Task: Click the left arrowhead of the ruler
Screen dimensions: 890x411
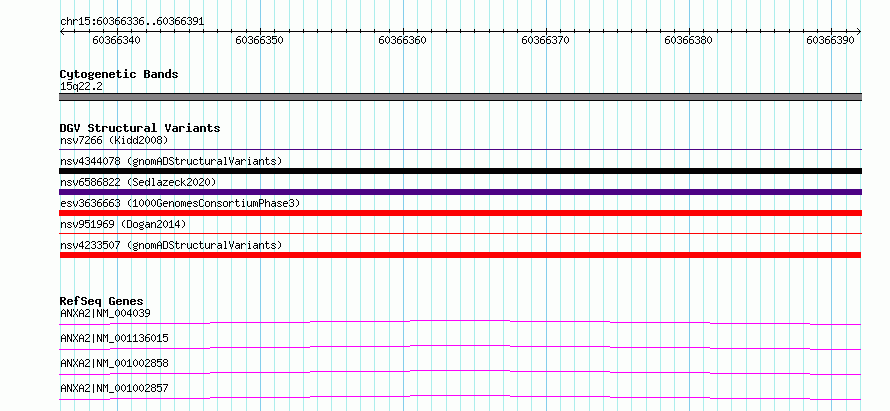Action: pyautogui.click(x=62, y=32)
